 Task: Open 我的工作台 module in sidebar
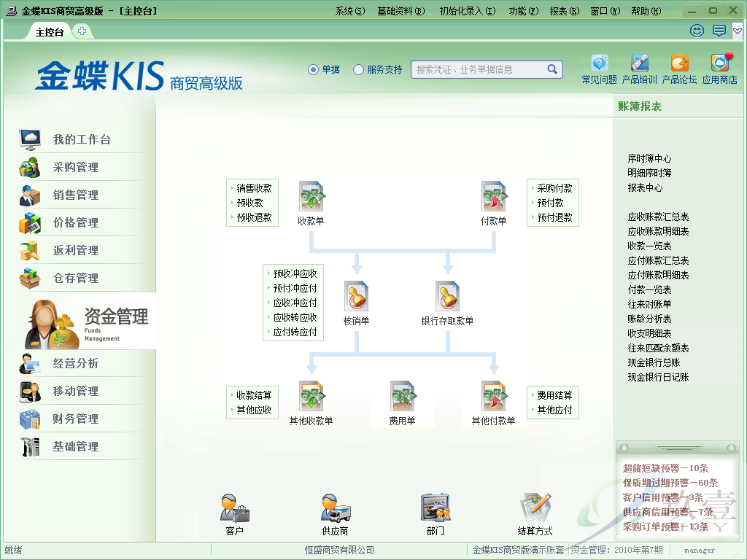[82, 139]
